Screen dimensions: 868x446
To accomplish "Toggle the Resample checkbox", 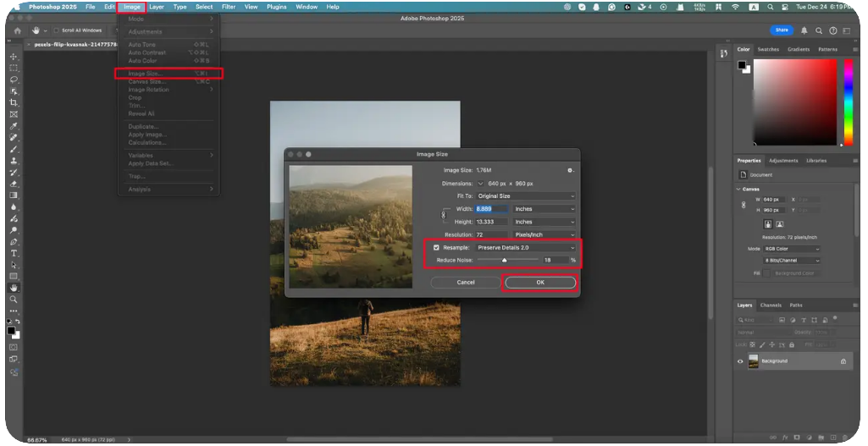I will tap(436, 247).
